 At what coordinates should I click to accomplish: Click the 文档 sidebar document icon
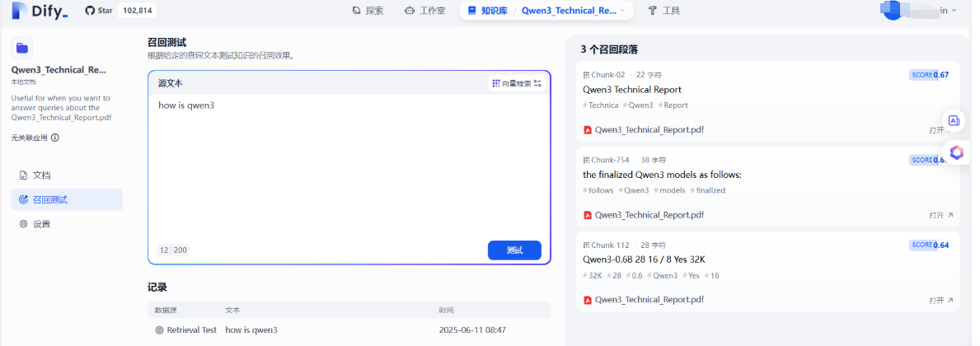coord(24,175)
